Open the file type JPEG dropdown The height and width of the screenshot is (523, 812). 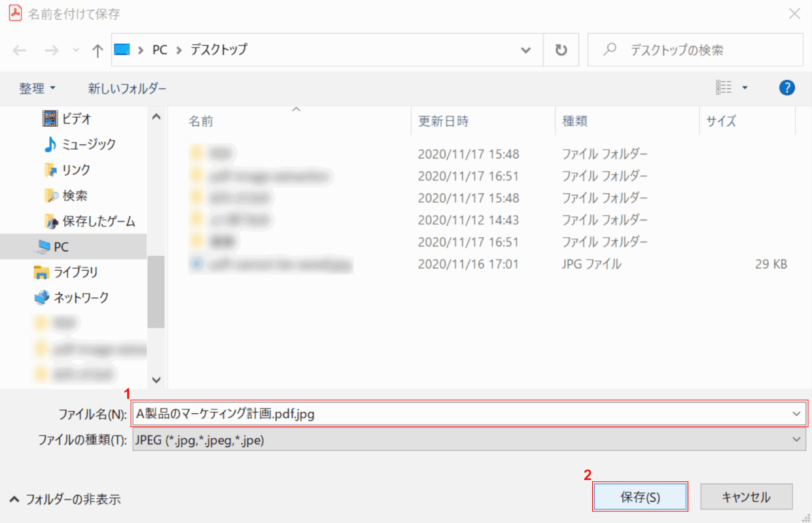click(x=469, y=441)
